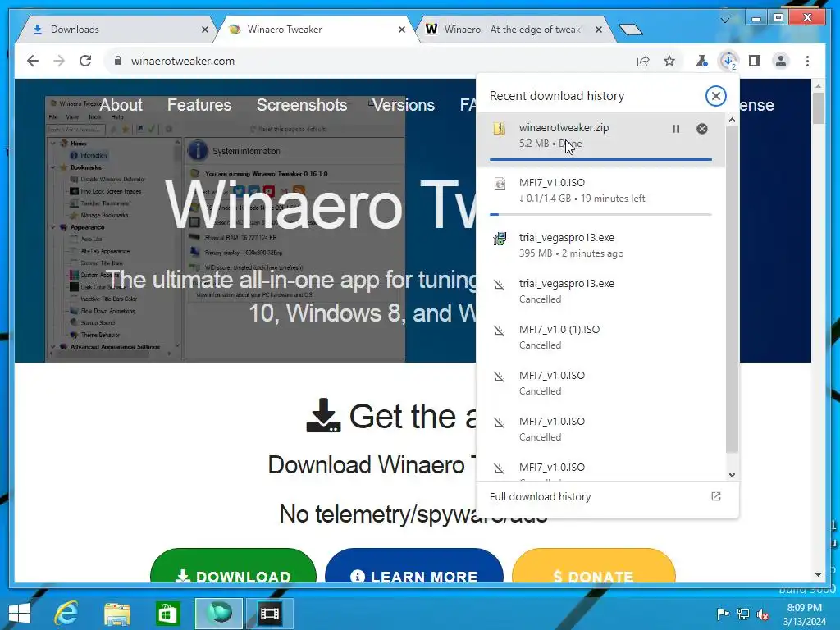Open the winaerotweaker.zip file name

pyautogui.click(x=564, y=127)
